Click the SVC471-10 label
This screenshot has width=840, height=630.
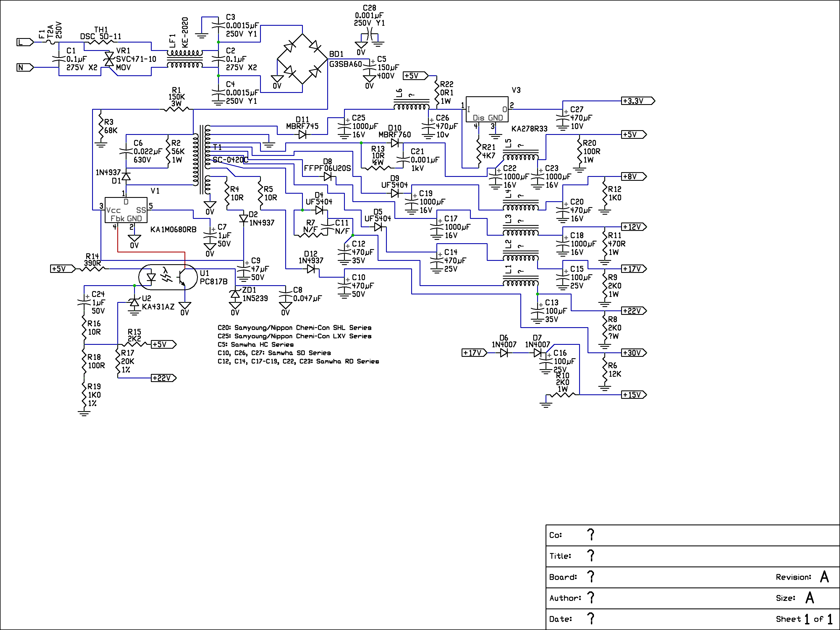tap(136, 59)
